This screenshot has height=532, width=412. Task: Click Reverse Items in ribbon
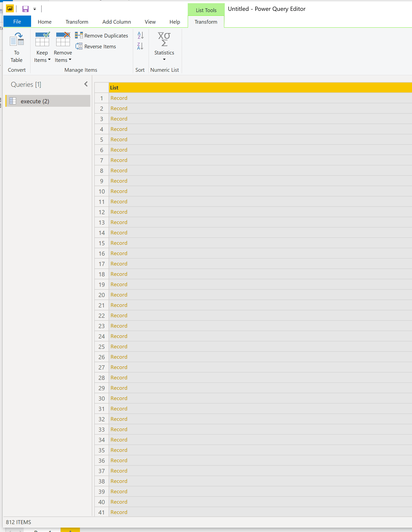96,47
